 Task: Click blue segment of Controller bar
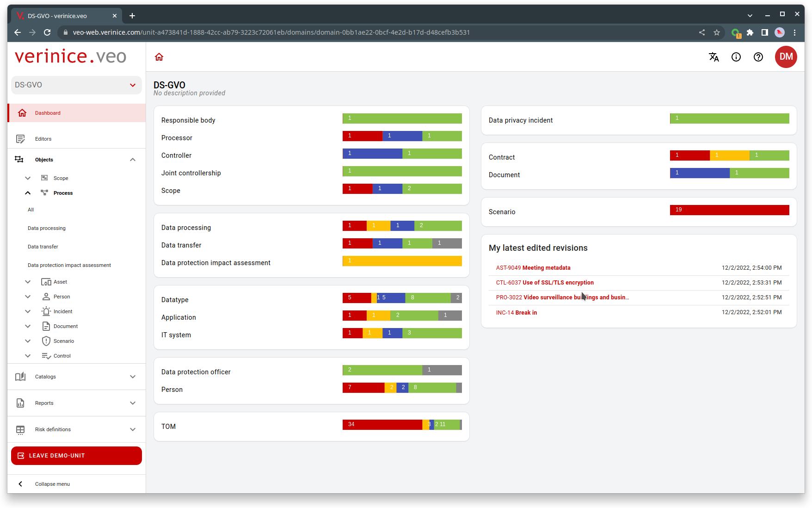pos(372,154)
